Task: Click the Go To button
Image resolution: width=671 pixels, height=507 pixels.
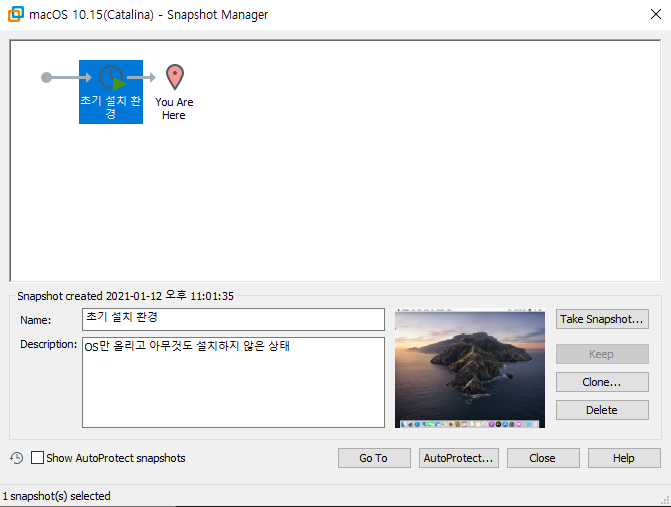Action: tap(374, 458)
